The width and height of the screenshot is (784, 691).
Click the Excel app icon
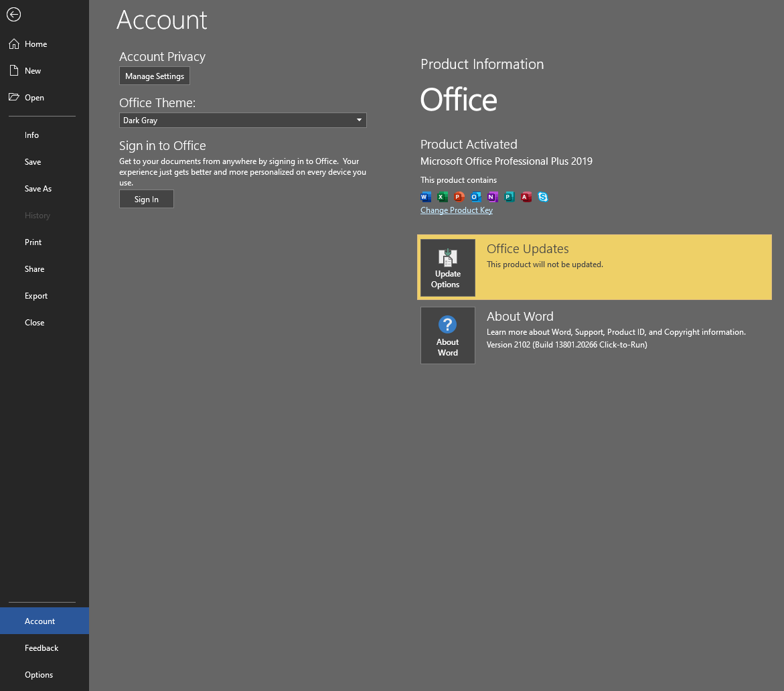pos(443,197)
